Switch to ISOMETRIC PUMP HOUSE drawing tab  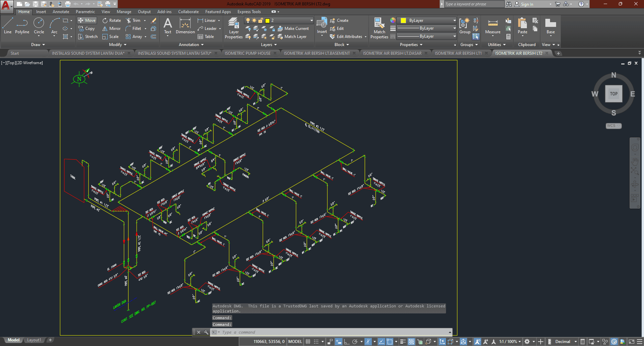(x=247, y=53)
